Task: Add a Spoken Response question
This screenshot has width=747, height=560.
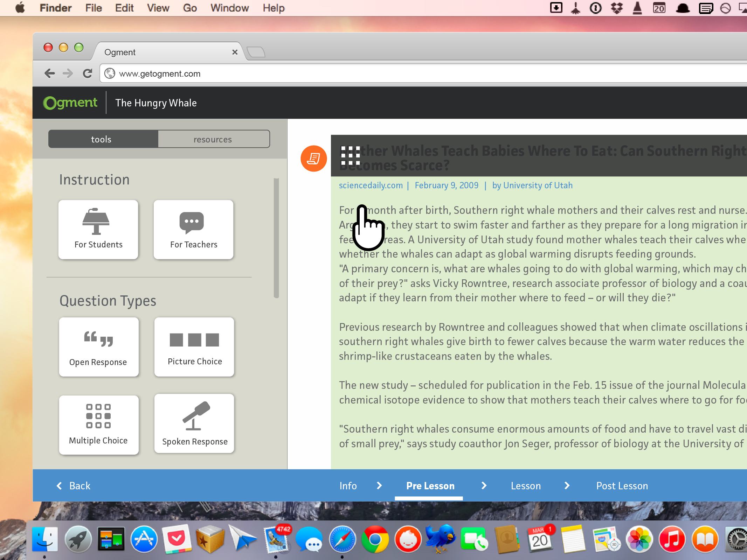Action: pyautogui.click(x=194, y=423)
